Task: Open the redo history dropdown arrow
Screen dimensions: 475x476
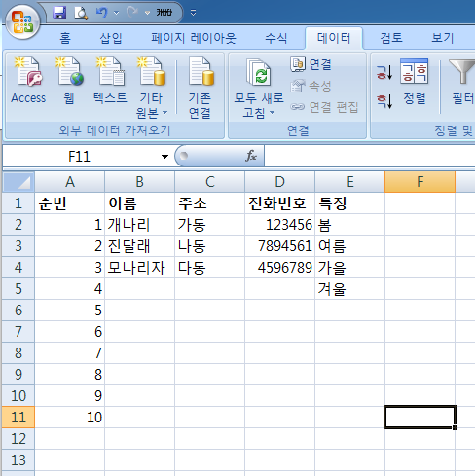Action: (x=147, y=13)
